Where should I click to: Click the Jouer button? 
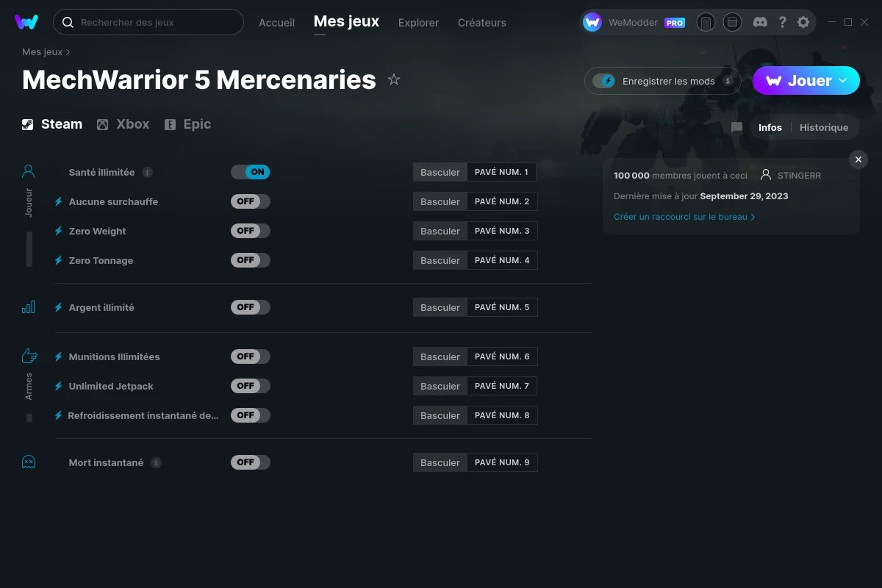(x=806, y=81)
